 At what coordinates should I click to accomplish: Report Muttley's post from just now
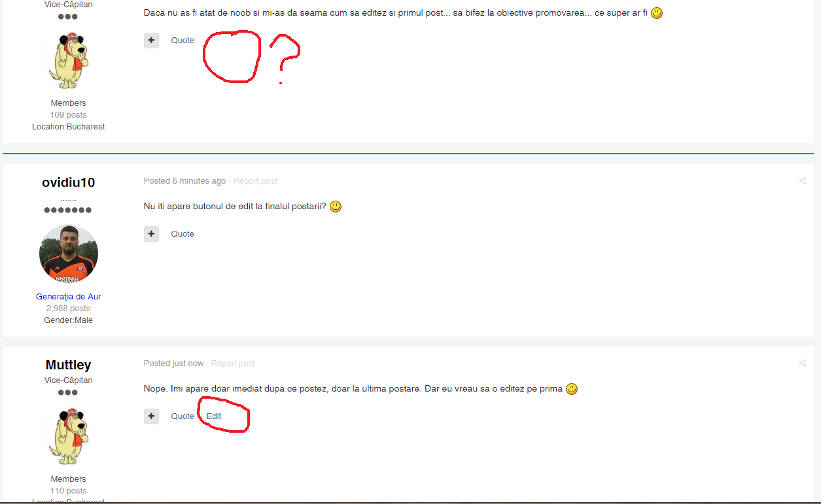click(233, 363)
